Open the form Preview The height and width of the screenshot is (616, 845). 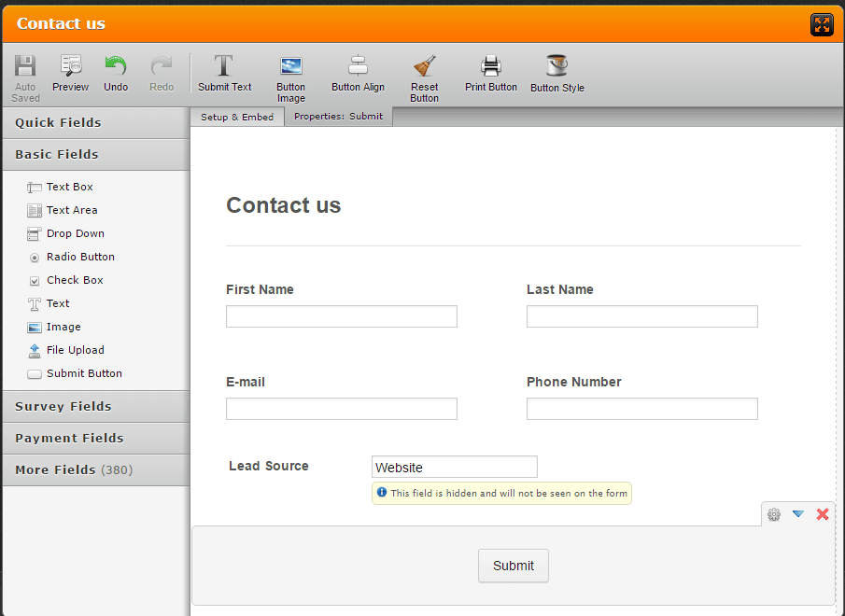[x=70, y=73]
